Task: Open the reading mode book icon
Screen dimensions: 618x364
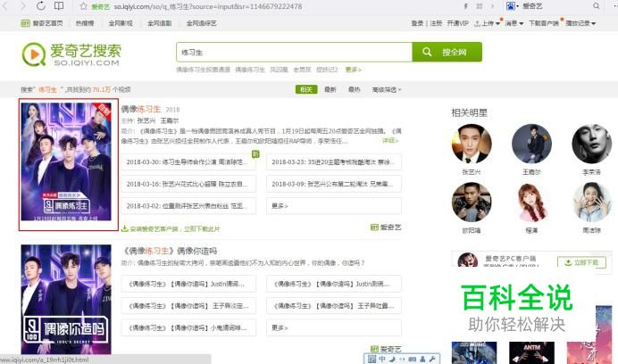Action: 59,6
